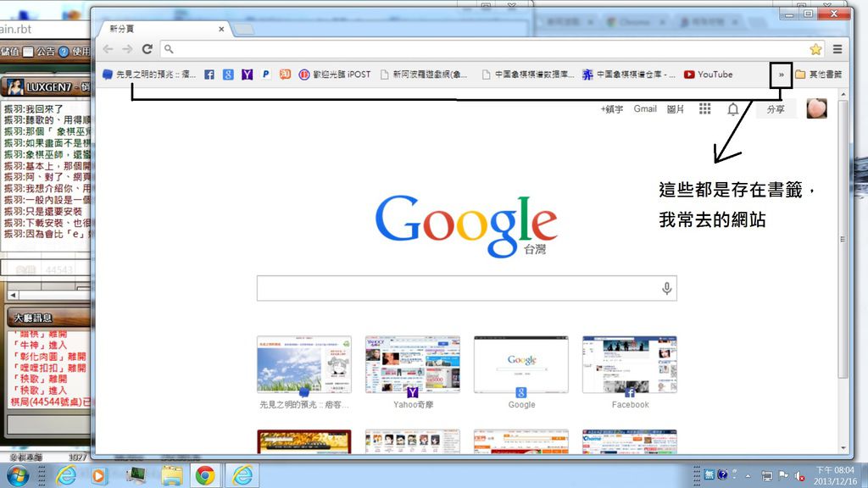Screen dimensions: 868x488
Task: Switch to Chrome in the taskbar
Action: 205,475
